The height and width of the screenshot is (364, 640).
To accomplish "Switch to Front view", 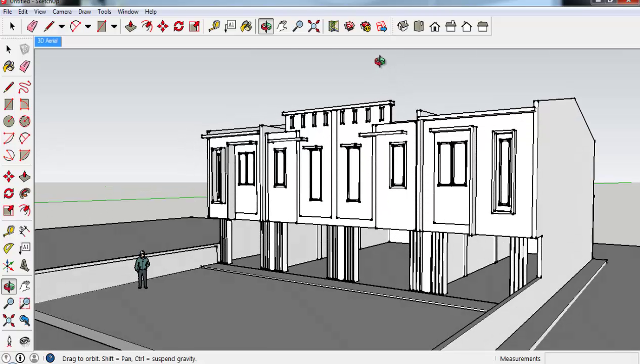I will coord(435,26).
